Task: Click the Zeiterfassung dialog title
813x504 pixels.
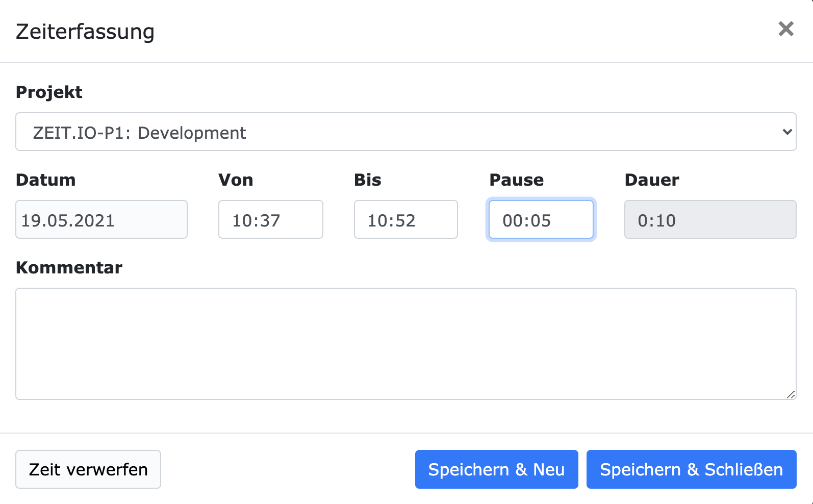Action: pyautogui.click(x=85, y=31)
